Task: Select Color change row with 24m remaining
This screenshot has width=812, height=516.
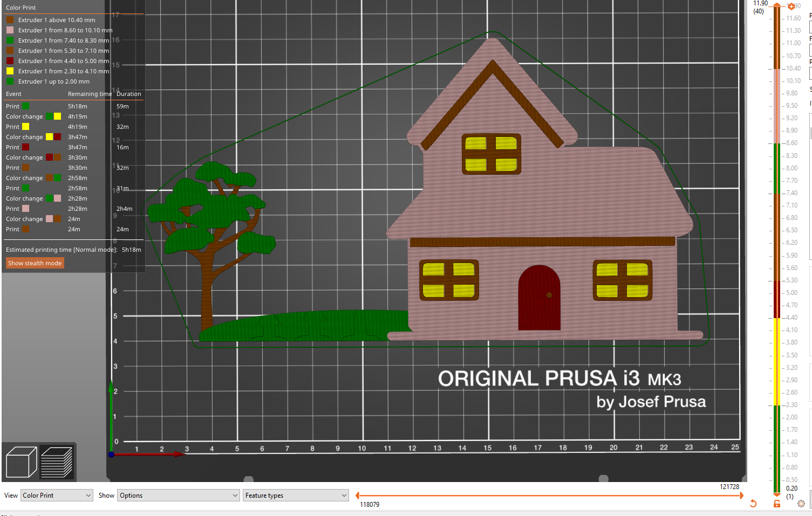Action: click(74, 219)
